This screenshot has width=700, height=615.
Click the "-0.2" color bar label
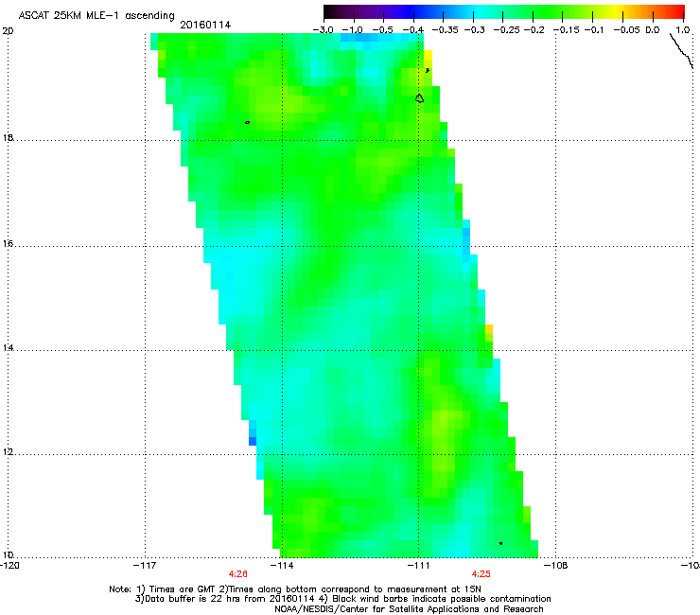click(x=534, y=30)
